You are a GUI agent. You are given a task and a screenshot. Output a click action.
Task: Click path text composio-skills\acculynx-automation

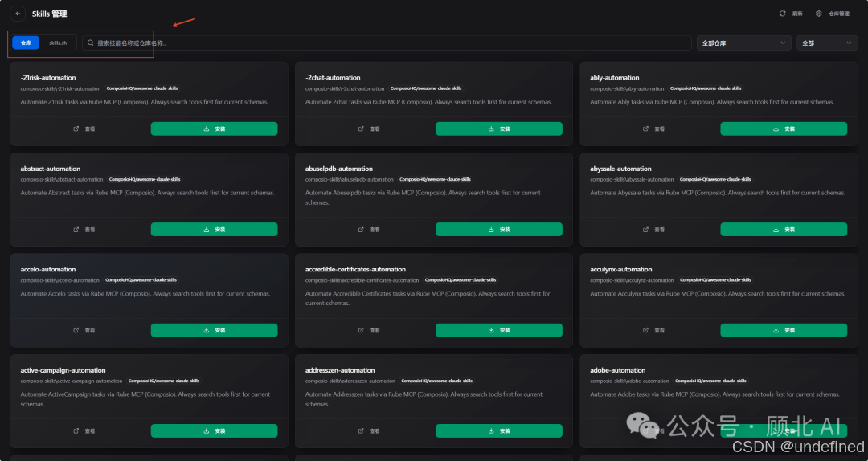pos(632,280)
